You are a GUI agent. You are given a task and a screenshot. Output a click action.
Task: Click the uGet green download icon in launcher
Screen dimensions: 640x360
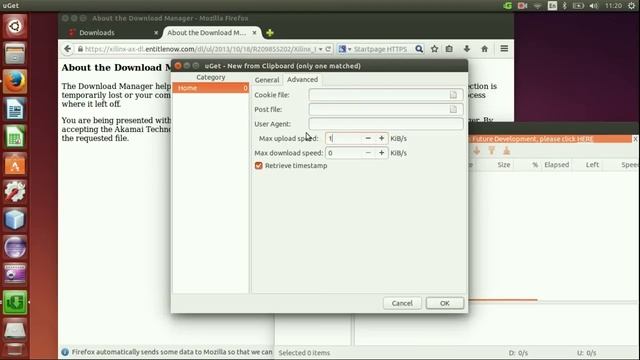tap(15, 302)
